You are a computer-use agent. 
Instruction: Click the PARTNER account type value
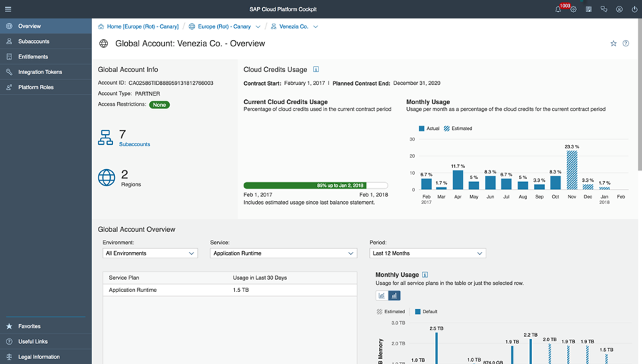[147, 93]
